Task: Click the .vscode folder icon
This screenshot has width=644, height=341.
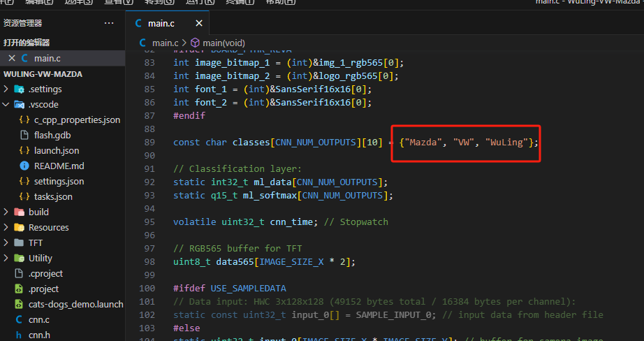Action: (19, 104)
